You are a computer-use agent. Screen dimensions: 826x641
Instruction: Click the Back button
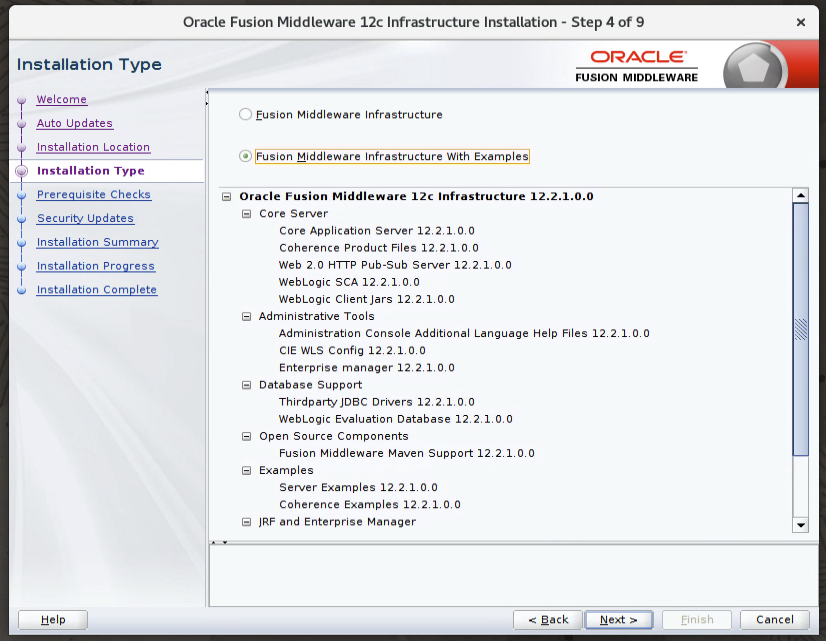coord(548,620)
